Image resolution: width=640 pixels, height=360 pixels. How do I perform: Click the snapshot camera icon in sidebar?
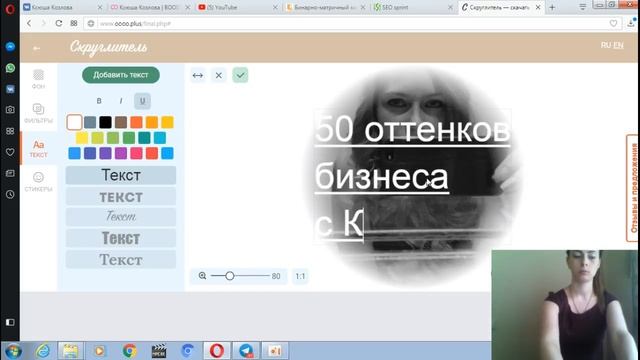(x=10, y=110)
